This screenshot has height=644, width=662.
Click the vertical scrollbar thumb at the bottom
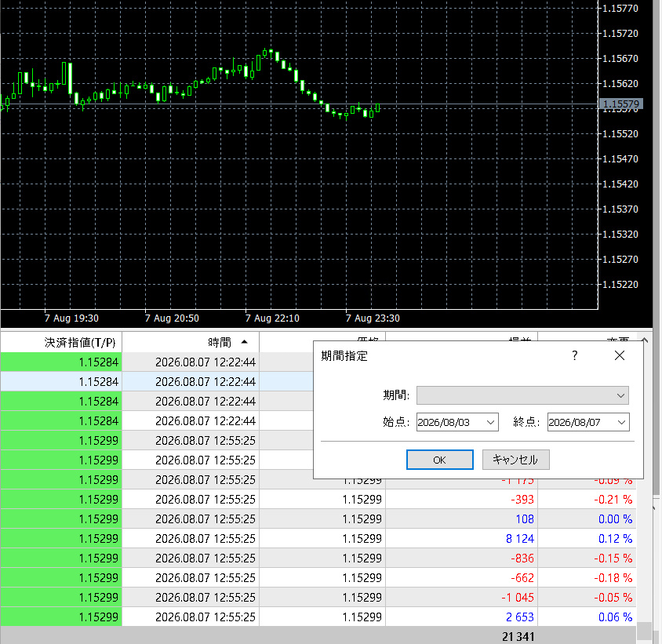[x=644, y=631]
